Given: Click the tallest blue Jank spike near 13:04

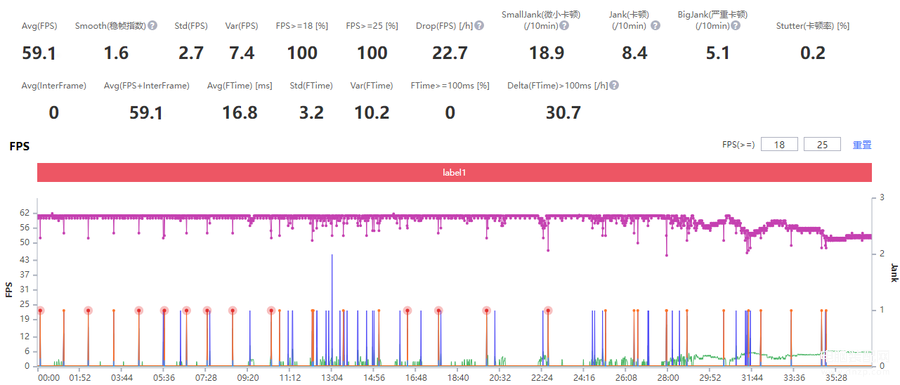Looking at the screenshot, I should tap(332, 310).
